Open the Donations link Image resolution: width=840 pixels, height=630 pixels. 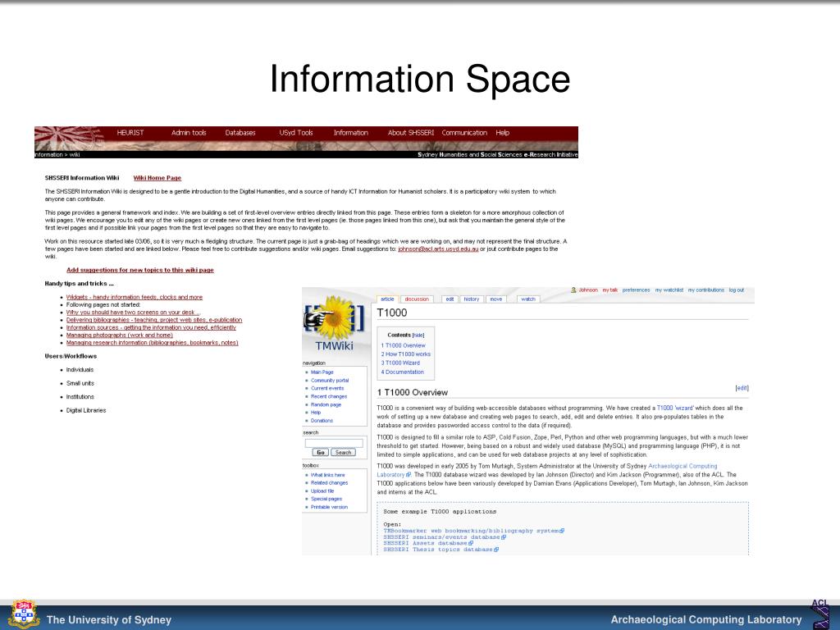[x=322, y=421]
